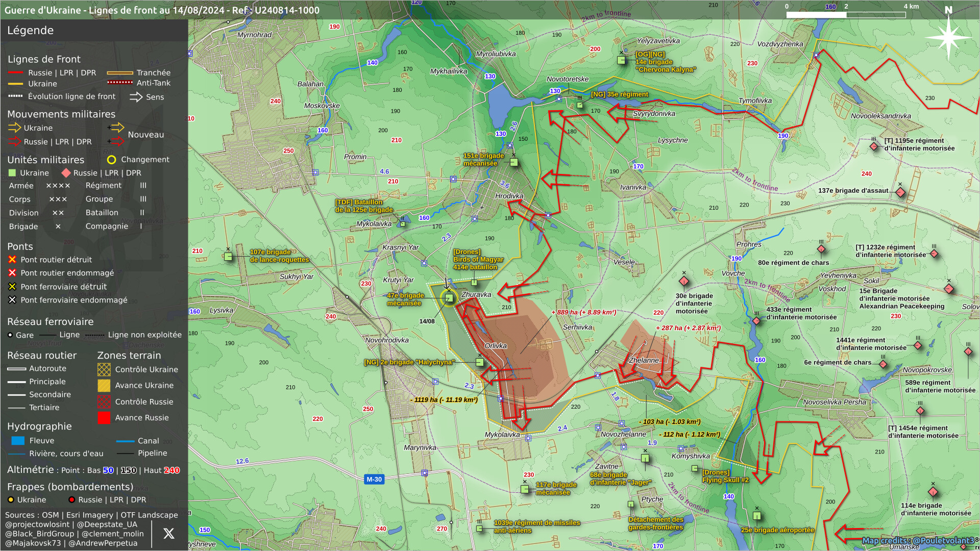Click the Hrodivka town label
The image size is (980, 551).
[x=509, y=196]
